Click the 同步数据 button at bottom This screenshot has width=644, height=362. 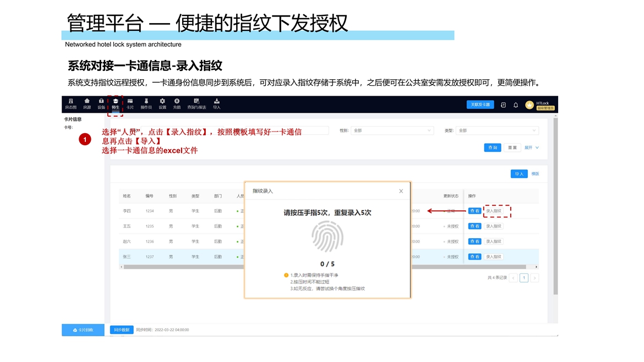pos(122,330)
